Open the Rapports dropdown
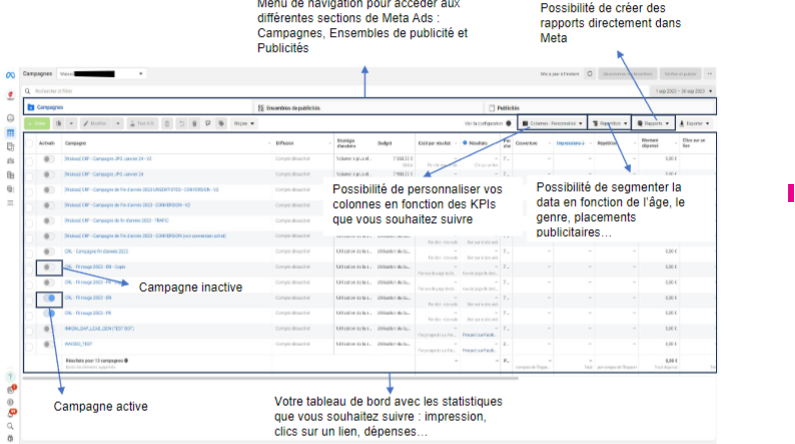 tap(655, 123)
